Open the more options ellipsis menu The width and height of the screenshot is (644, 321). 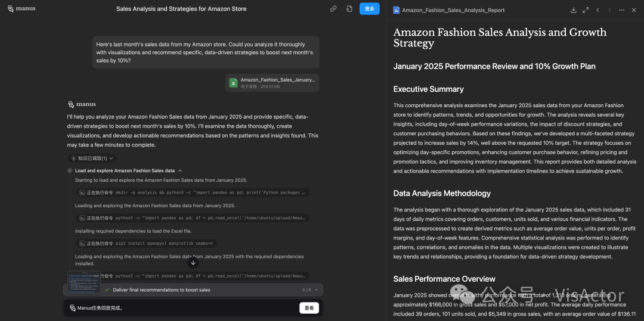coord(623,10)
